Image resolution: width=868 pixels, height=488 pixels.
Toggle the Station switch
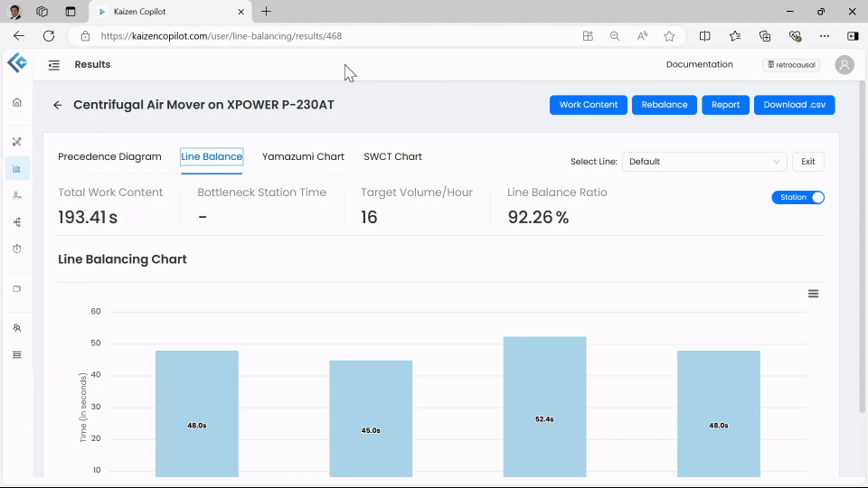click(797, 197)
